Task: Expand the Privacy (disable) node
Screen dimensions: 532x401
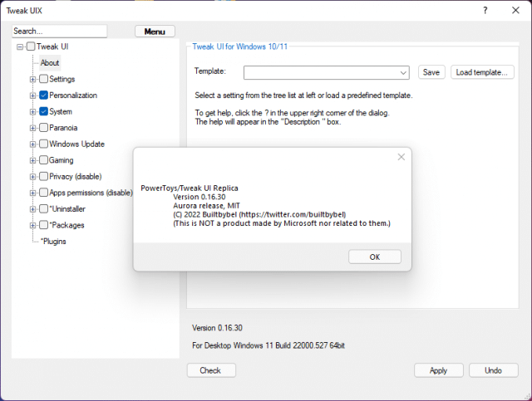Action: 32,177
